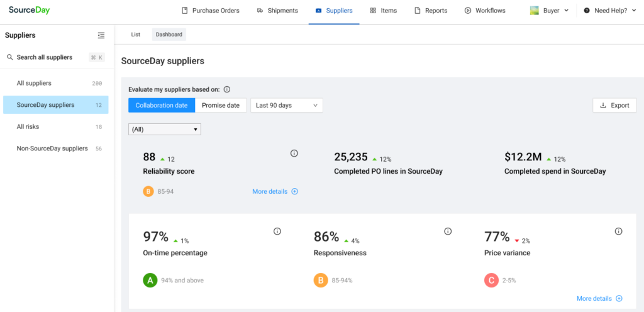Click the SourceDay logo
The width and height of the screenshot is (644, 312).
[30, 11]
